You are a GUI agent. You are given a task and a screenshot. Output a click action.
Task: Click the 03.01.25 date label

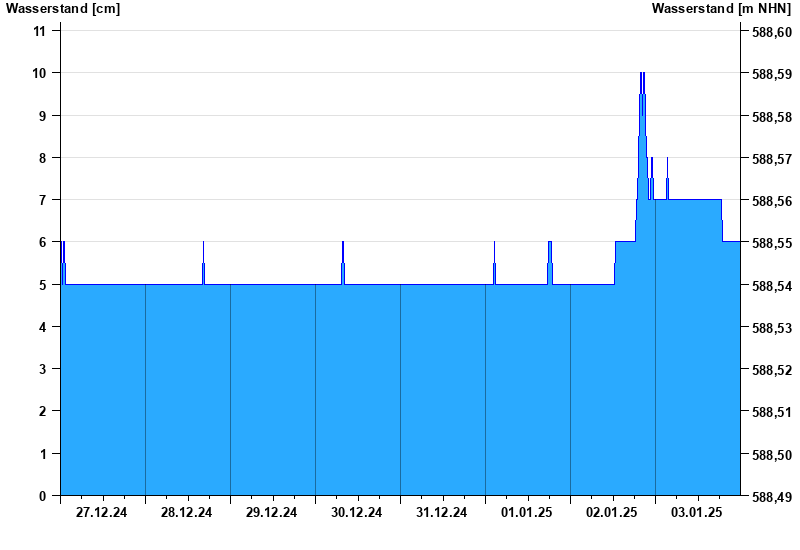696,512
